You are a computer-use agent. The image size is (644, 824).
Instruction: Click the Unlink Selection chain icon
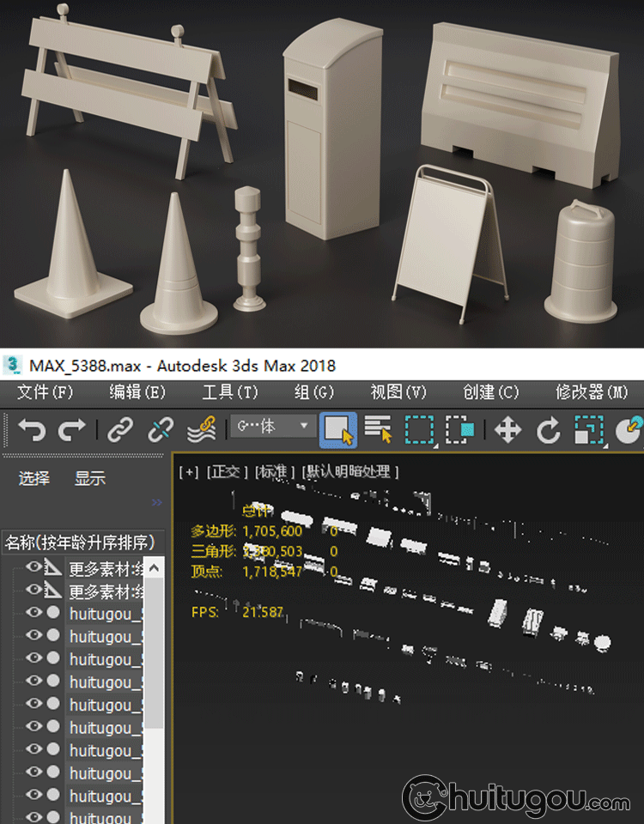tap(161, 429)
